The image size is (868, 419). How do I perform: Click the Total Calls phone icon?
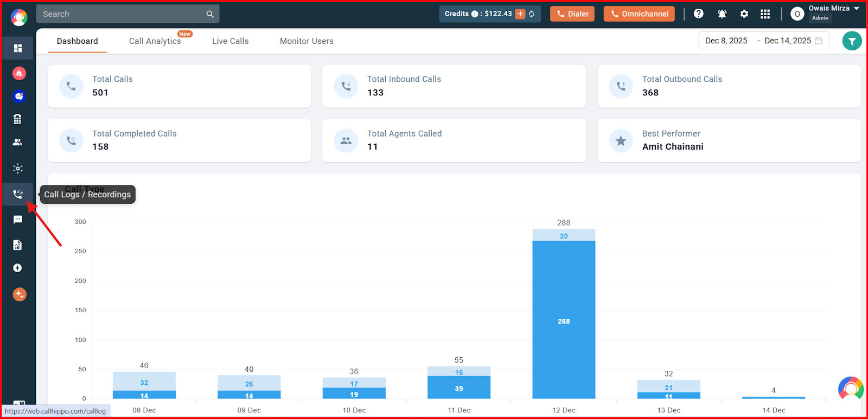point(71,86)
